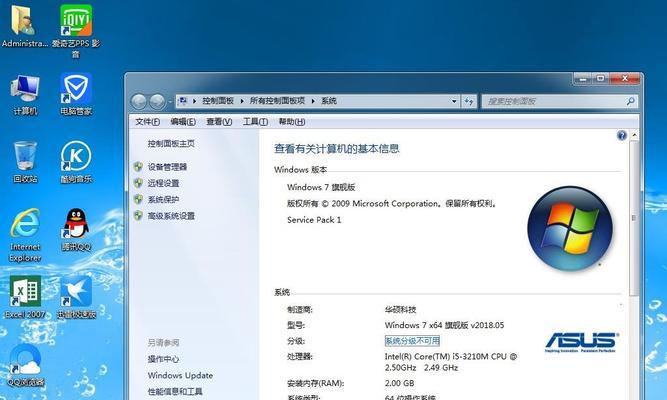Image resolution: width=667 pixels, height=400 pixels.
Task: Click the '华硕科技' manufacturer value
Action: [400, 310]
